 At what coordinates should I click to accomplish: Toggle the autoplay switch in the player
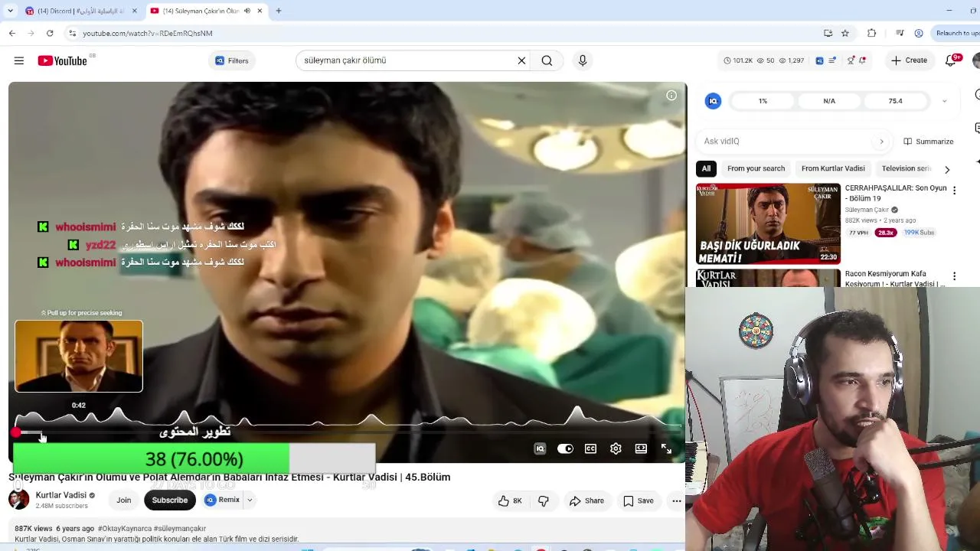(x=565, y=449)
